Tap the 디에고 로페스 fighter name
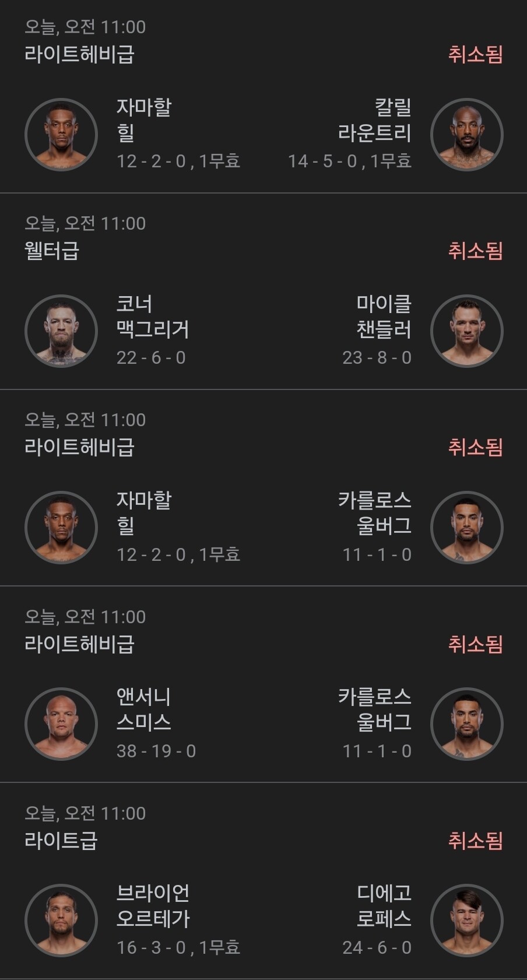This screenshot has width=527, height=980. pos(384,906)
